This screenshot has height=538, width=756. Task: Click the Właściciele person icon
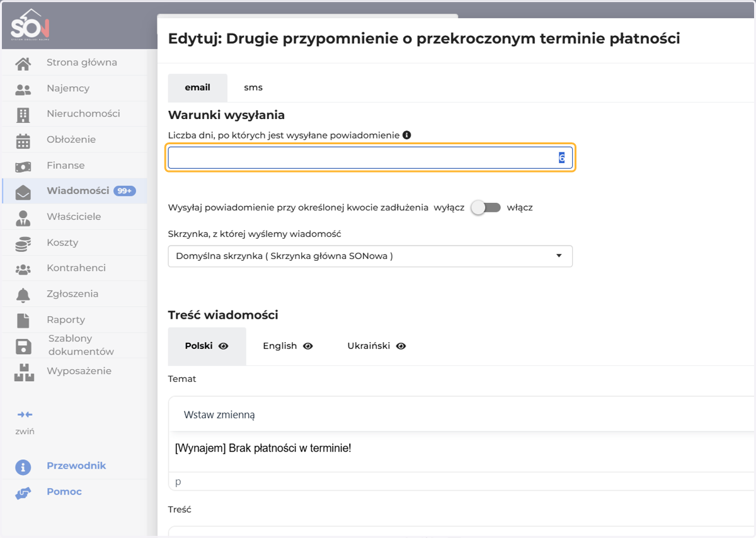tap(23, 218)
